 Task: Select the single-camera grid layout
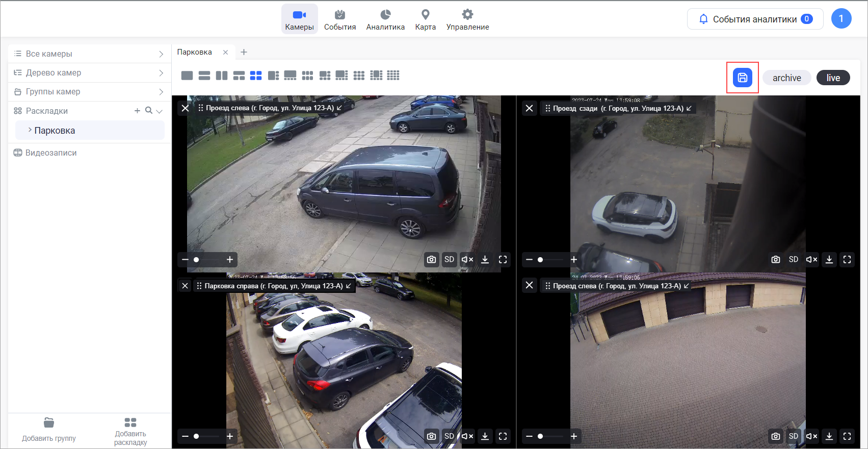click(187, 76)
